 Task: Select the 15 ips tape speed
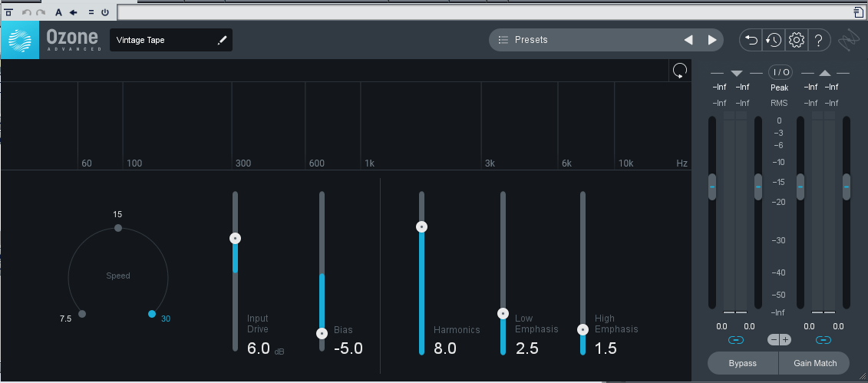click(x=117, y=228)
